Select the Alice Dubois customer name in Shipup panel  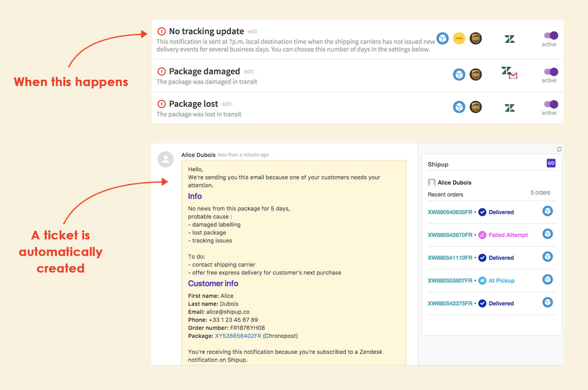point(454,183)
